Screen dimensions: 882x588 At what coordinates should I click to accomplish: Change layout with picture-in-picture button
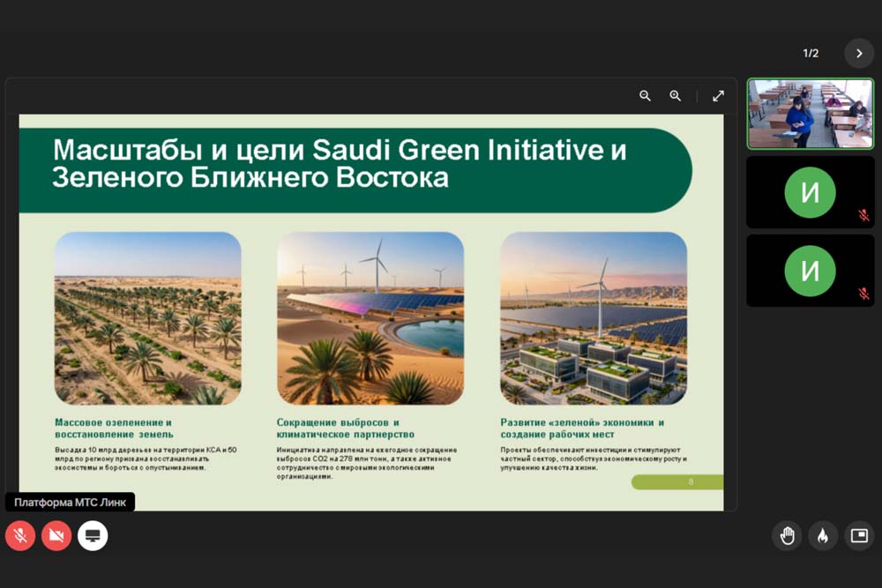(x=858, y=536)
